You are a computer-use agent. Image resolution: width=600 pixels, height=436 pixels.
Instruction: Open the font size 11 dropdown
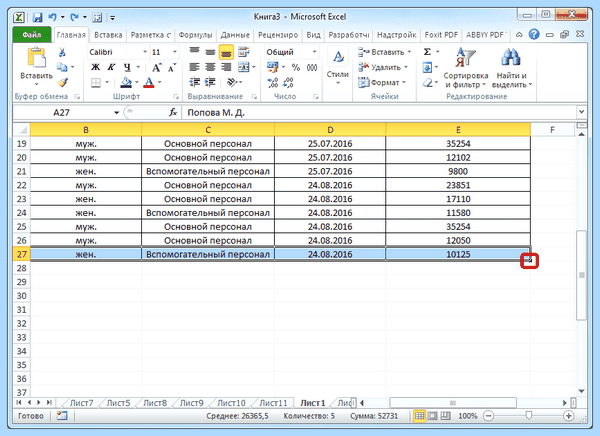[x=175, y=52]
